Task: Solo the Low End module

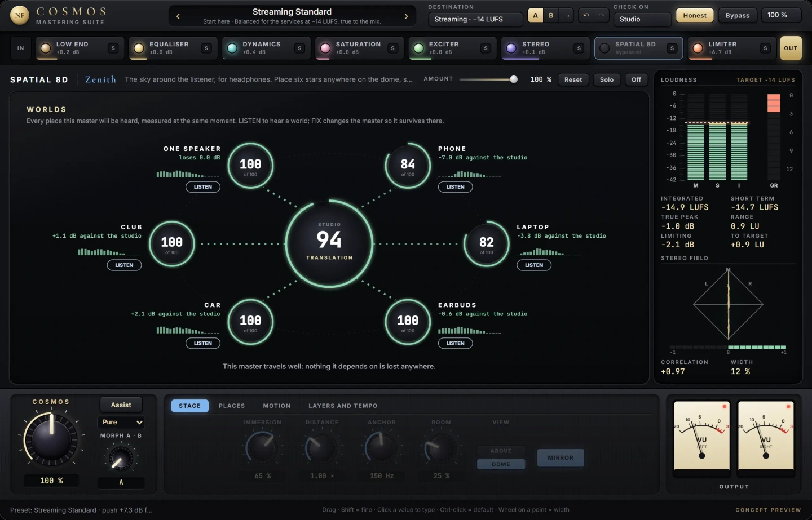Action: click(113, 48)
